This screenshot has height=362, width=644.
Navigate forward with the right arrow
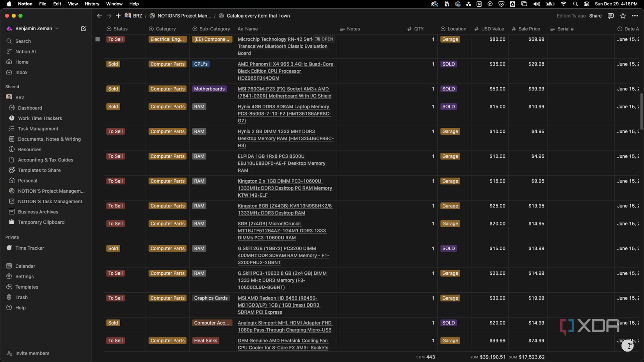pyautogui.click(x=109, y=16)
